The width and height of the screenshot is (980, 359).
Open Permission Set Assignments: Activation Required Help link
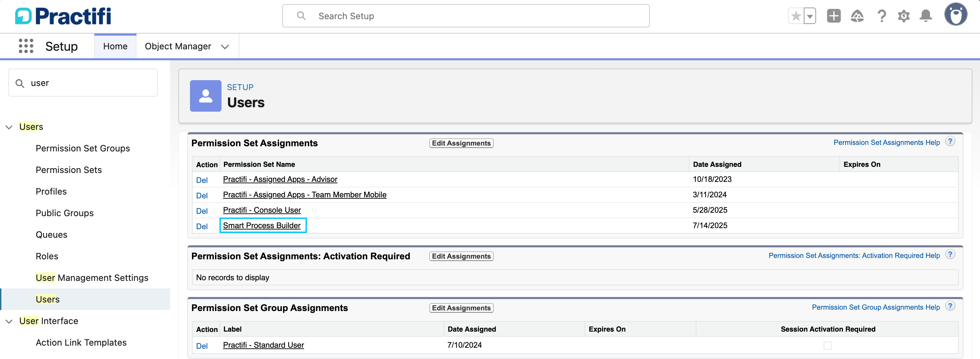click(854, 255)
